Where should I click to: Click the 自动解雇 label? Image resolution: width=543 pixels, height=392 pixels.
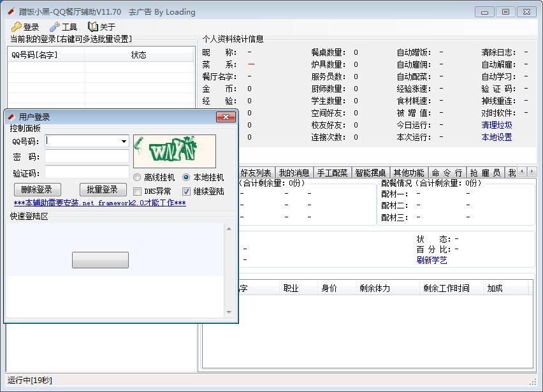[x=498, y=64]
